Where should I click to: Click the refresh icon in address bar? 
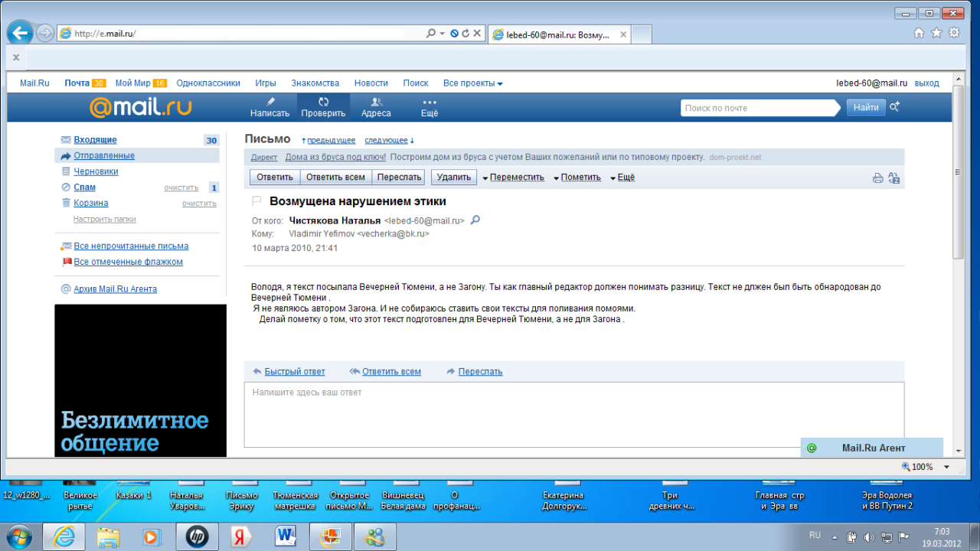click(x=465, y=34)
